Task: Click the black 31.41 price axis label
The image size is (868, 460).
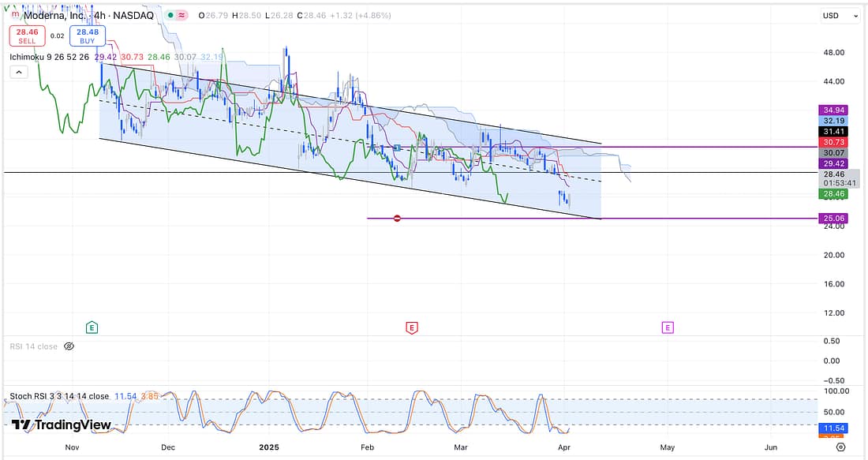Action: click(x=833, y=131)
